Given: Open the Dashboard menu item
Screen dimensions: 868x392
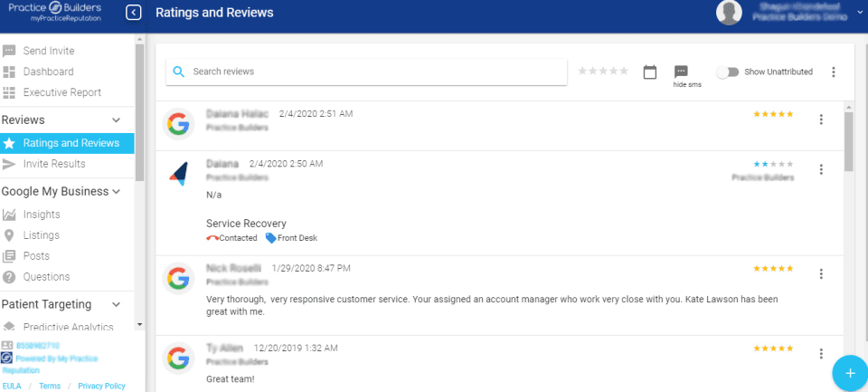Looking at the screenshot, I should pyautogui.click(x=48, y=72).
